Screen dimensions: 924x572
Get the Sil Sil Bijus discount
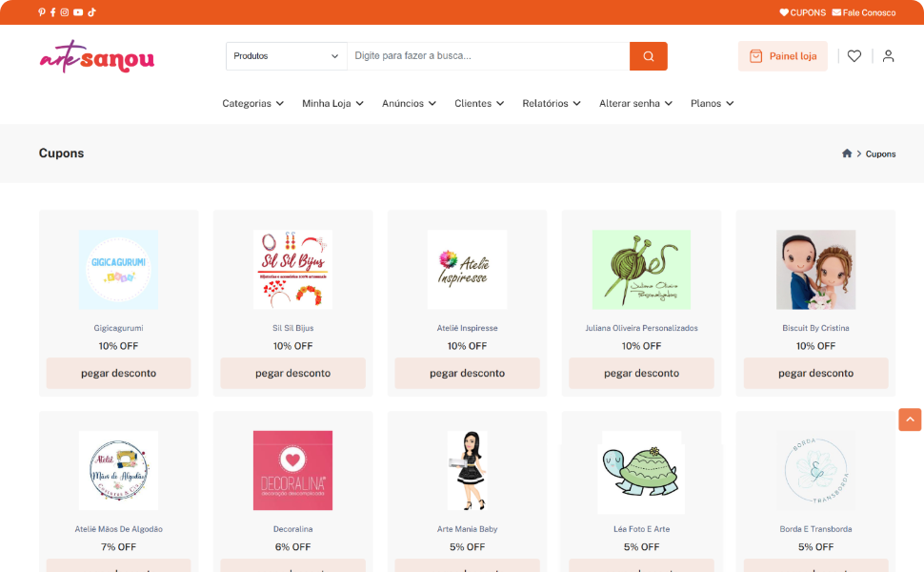pos(292,373)
